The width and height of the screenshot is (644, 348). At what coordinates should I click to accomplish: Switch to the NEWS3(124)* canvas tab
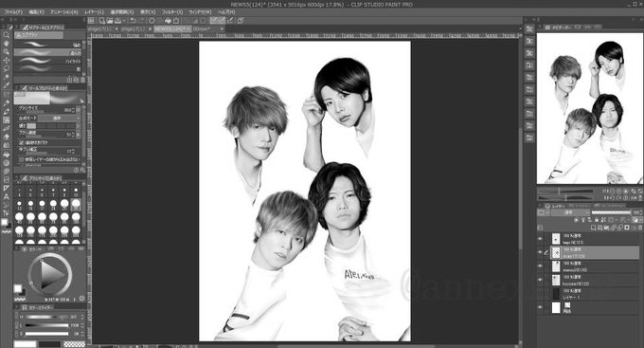(172, 28)
